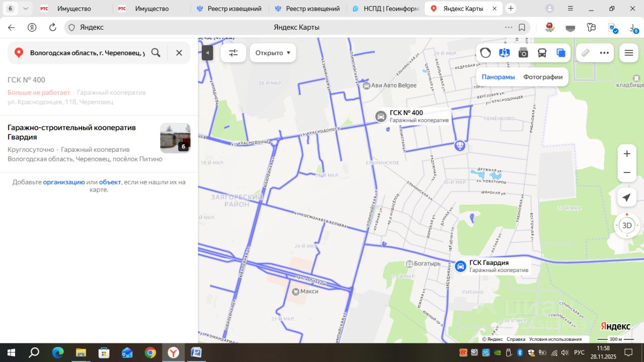Expand the Открыто filter dropdown
The height and width of the screenshot is (362, 644).
273,53
